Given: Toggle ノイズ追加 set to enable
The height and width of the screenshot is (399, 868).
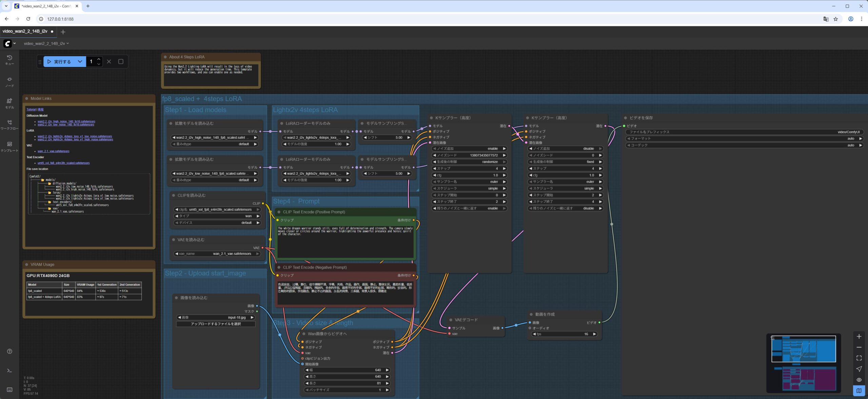Looking at the screenshot, I should [x=470, y=149].
